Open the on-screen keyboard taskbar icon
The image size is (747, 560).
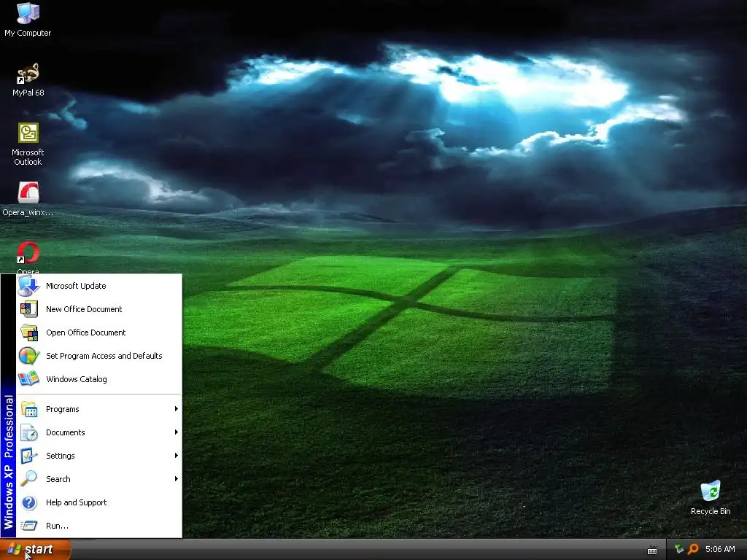652,550
